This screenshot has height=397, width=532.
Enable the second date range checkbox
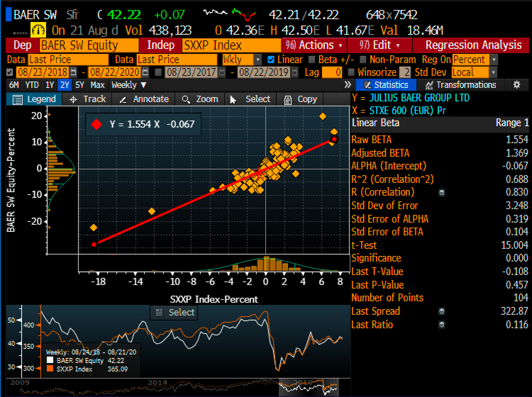pos(159,72)
